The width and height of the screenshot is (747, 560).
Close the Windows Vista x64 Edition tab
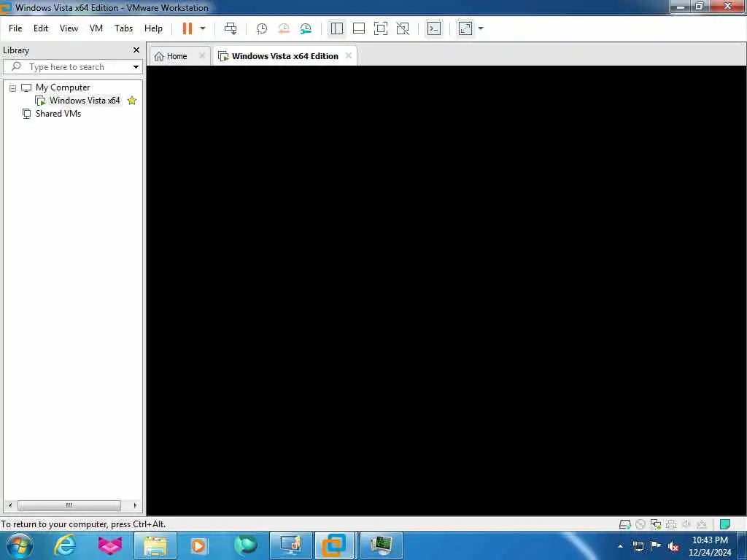349,55
